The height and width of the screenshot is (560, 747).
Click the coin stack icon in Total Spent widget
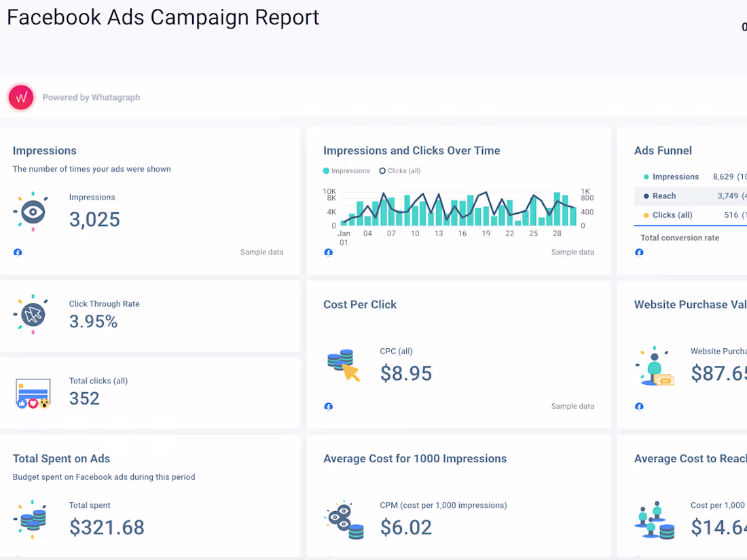[x=33, y=521]
